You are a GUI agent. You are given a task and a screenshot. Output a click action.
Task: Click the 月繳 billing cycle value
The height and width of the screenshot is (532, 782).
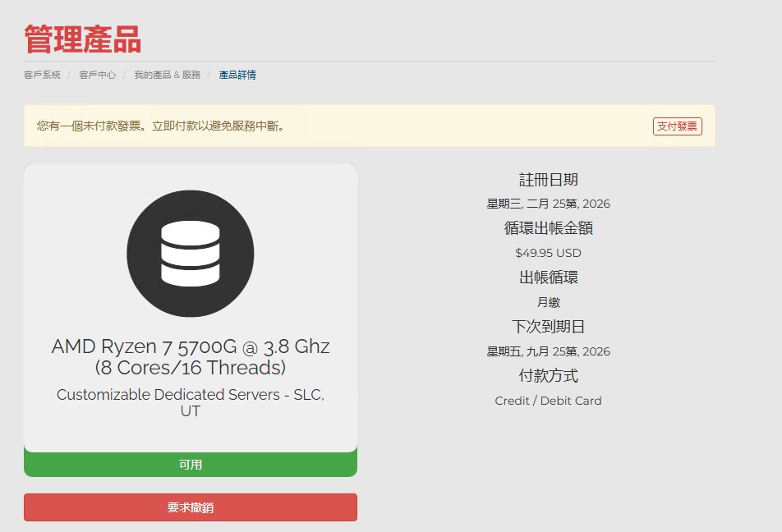tap(548, 302)
